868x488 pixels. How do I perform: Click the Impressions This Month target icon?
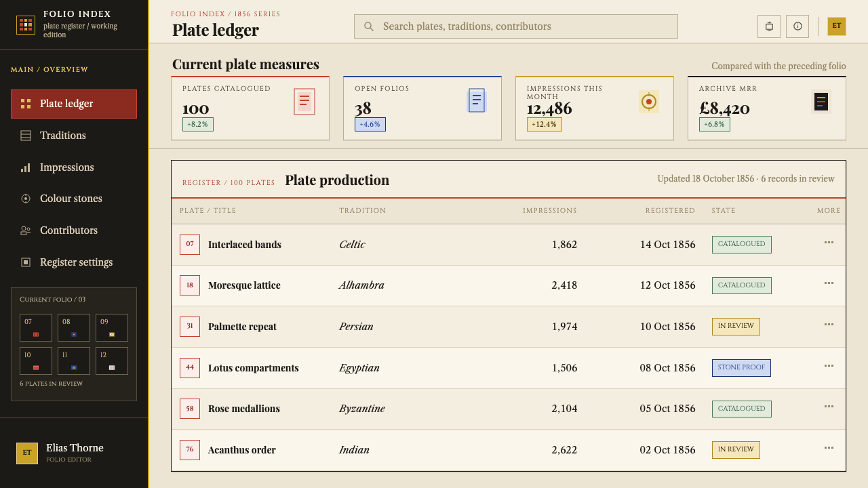649,102
